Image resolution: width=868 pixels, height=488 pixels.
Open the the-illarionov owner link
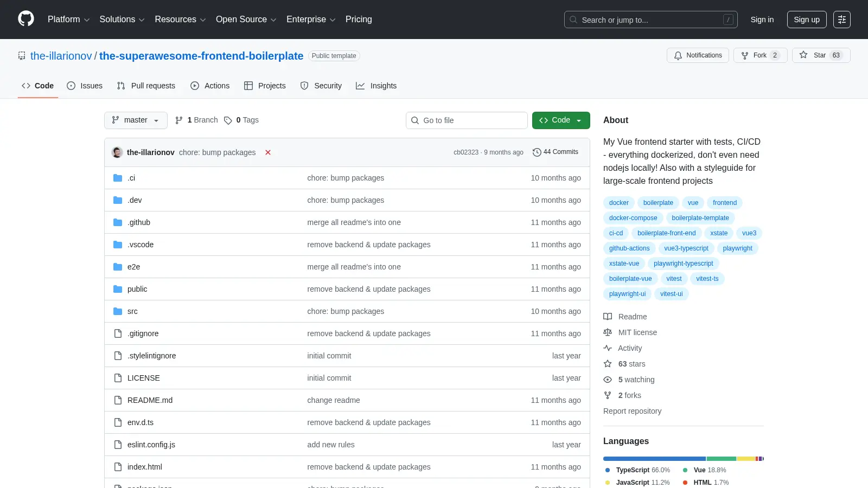[61, 56]
